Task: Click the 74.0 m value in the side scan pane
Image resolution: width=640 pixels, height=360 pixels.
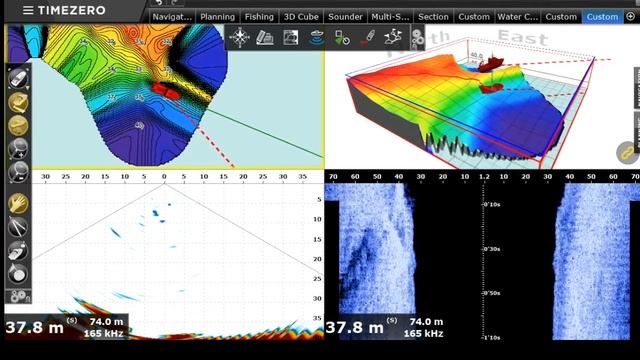Action: click(426, 322)
